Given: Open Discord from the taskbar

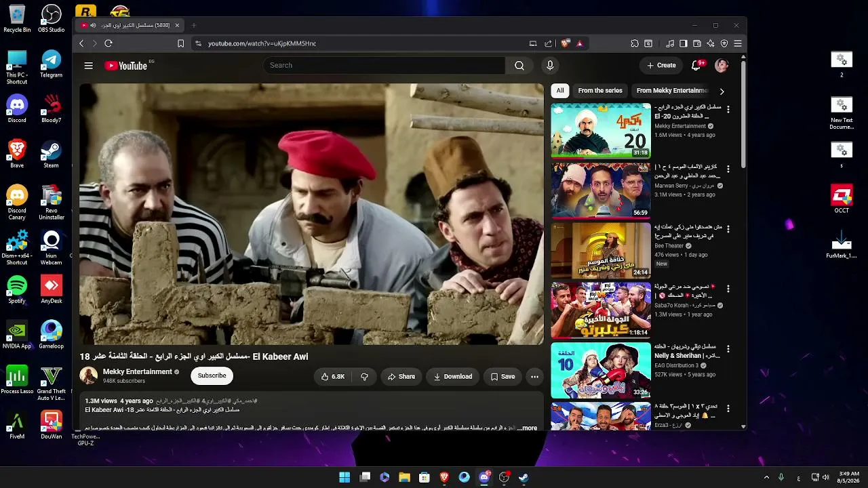Looking at the screenshot, I should (484, 477).
